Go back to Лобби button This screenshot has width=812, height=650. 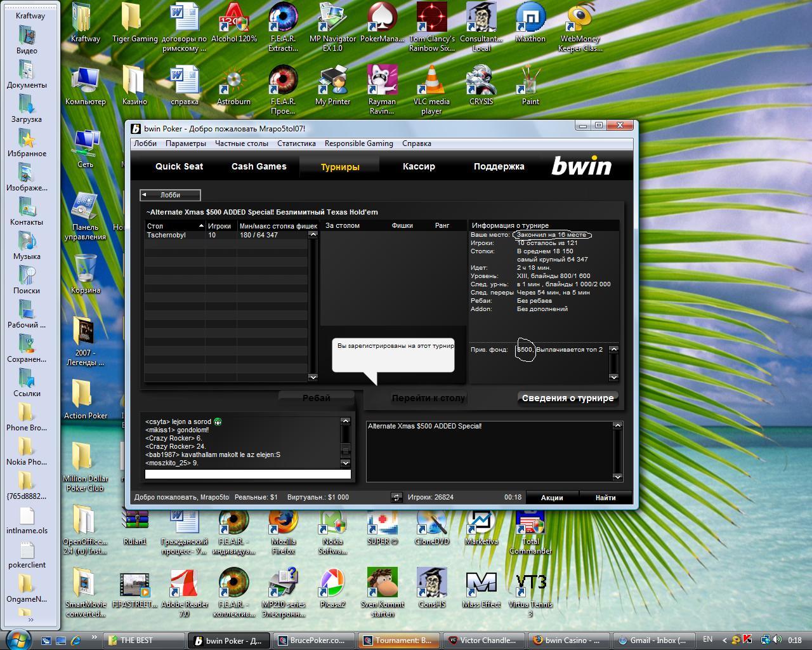pyautogui.click(x=170, y=195)
